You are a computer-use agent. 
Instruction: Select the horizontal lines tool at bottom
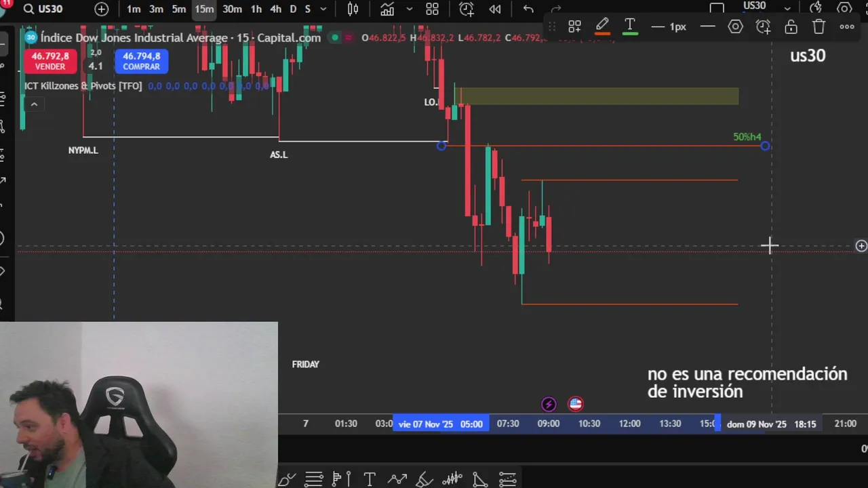point(313,479)
